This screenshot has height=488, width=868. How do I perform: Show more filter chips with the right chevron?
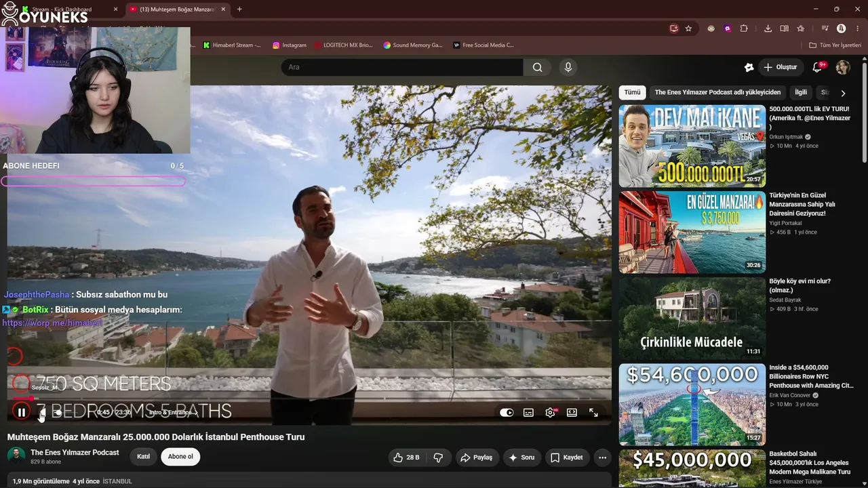[x=843, y=93]
